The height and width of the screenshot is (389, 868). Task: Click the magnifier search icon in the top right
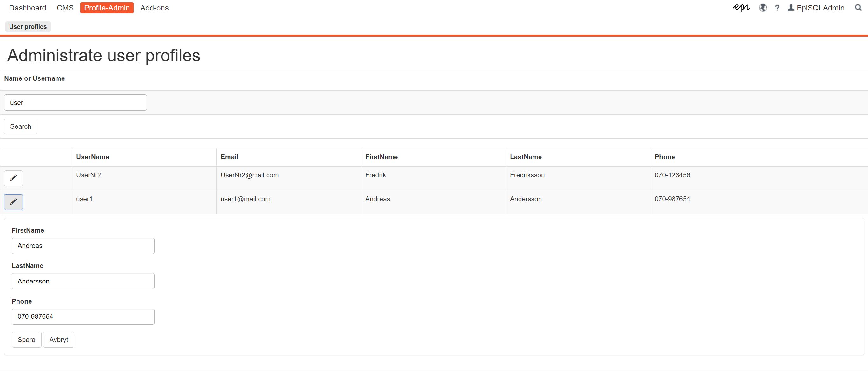click(858, 8)
